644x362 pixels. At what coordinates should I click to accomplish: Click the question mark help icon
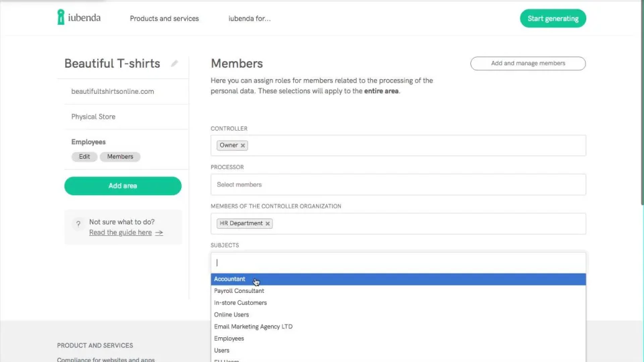point(78,225)
